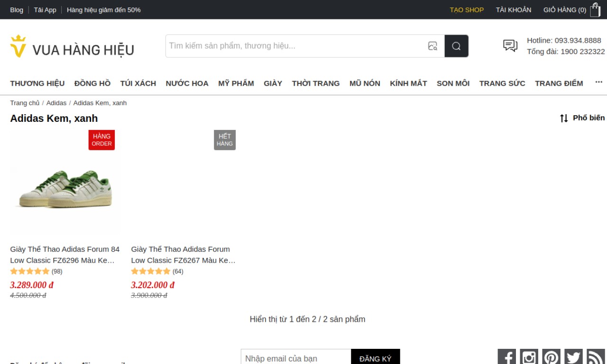The width and height of the screenshot is (607, 364).
Task: Open the TRANG SỨC menu
Action: 502,83
